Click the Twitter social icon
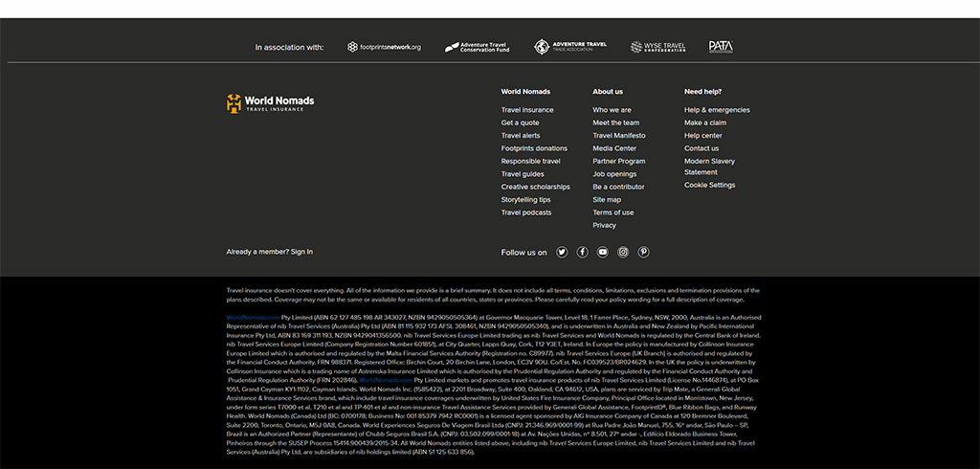980x469 pixels. (x=562, y=252)
